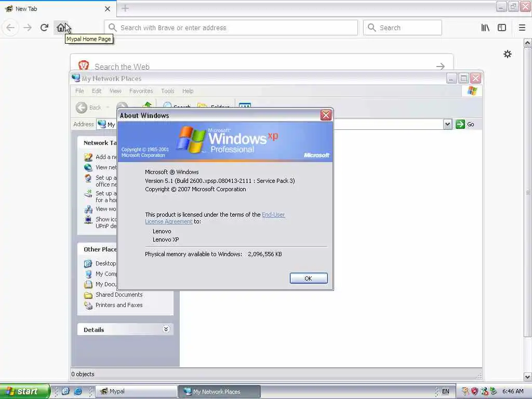Click the Brave lion search icon
Screen dimensions: 532x399
tap(84, 65)
